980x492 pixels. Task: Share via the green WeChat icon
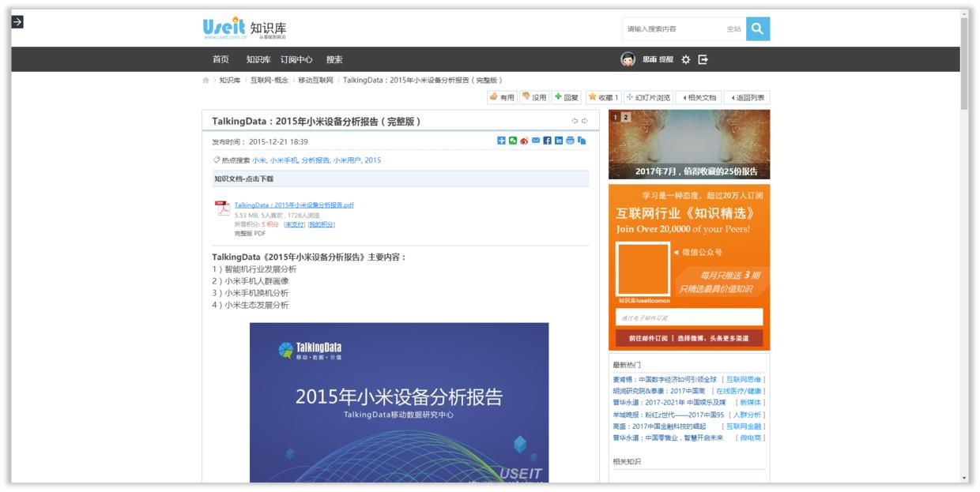pos(513,141)
